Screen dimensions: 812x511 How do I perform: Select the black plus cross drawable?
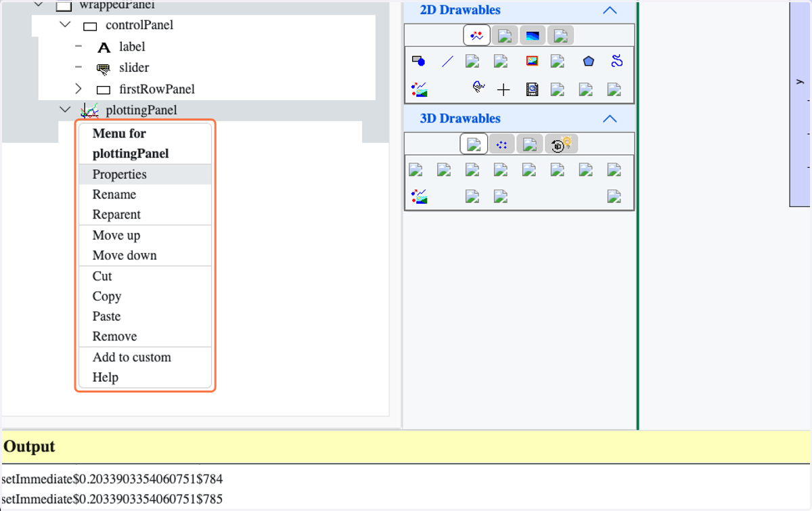tap(503, 89)
